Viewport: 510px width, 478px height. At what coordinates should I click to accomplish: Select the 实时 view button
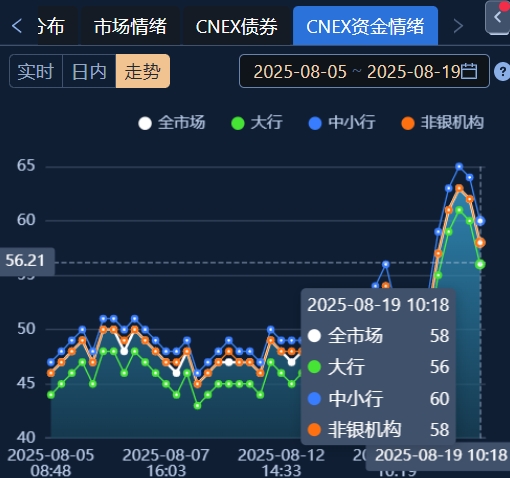coord(36,71)
